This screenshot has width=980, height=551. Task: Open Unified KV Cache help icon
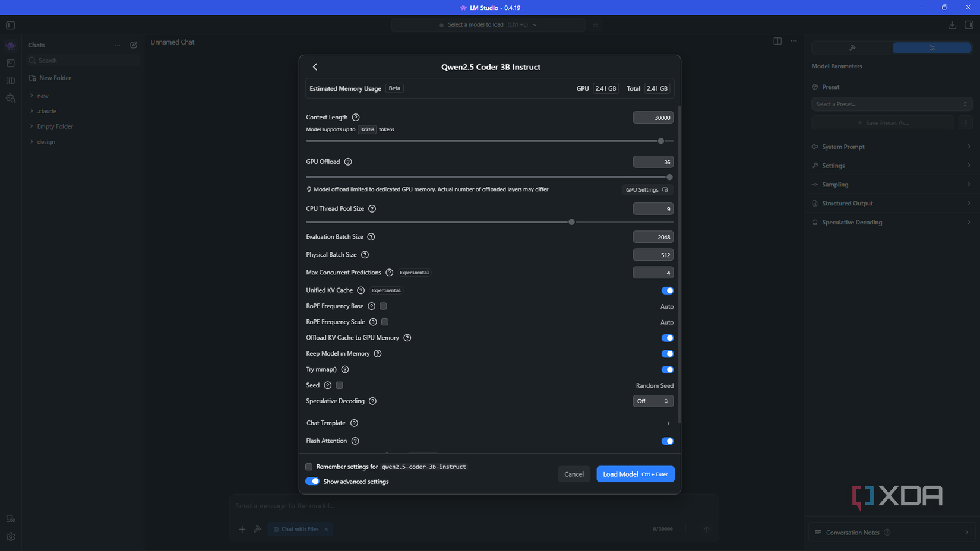pos(361,290)
